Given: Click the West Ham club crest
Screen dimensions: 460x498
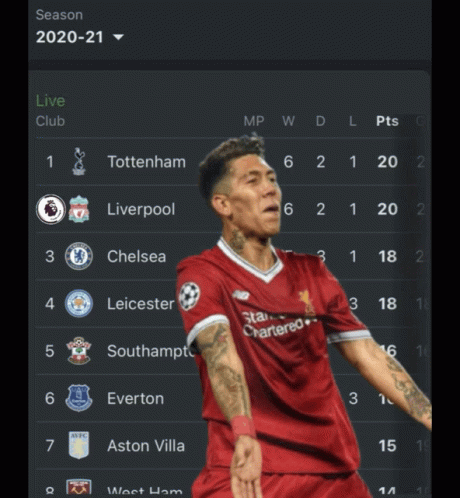Looking at the screenshot, I should [79, 487].
